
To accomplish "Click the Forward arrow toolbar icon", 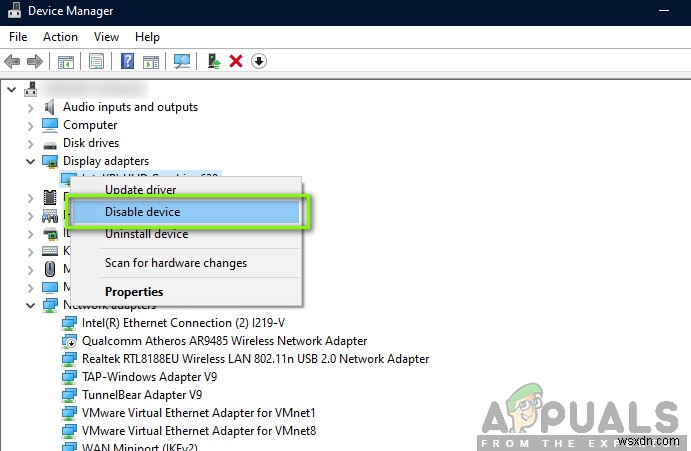I will (35, 61).
